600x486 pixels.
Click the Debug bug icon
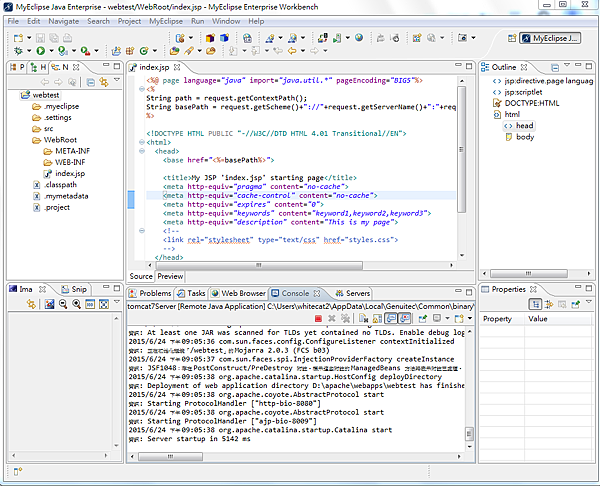(x=18, y=51)
